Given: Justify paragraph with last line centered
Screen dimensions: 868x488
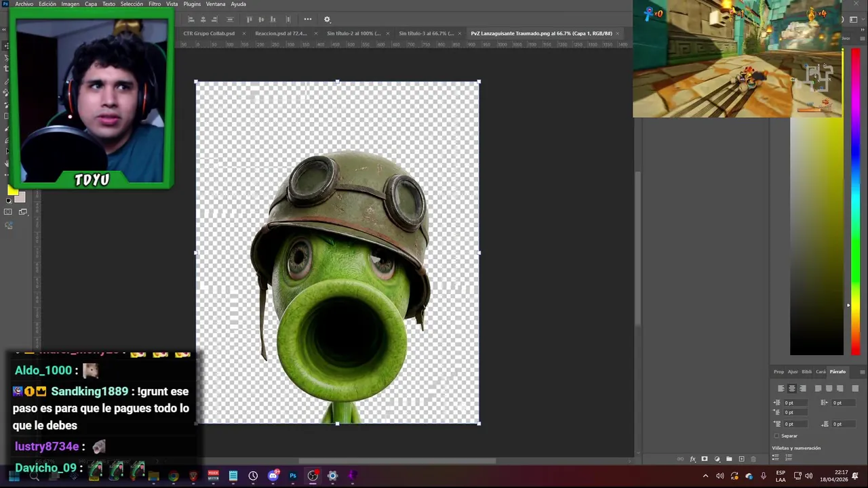Looking at the screenshot, I should click(x=829, y=388).
